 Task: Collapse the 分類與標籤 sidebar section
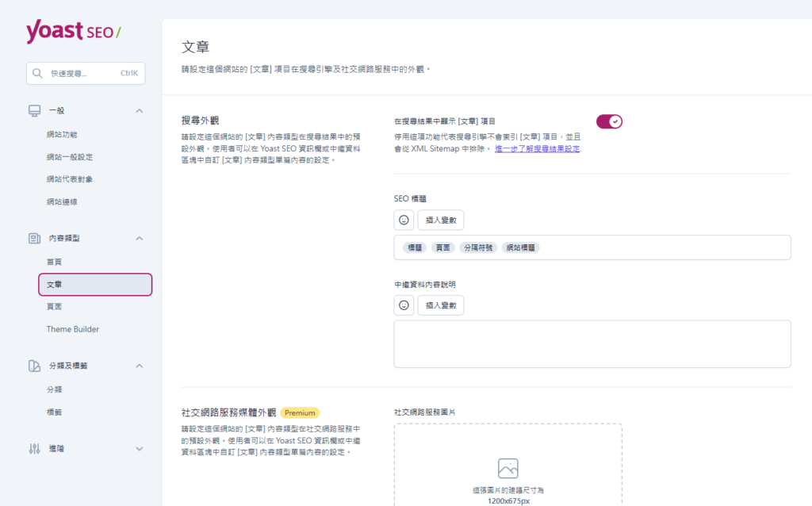(140, 366)
